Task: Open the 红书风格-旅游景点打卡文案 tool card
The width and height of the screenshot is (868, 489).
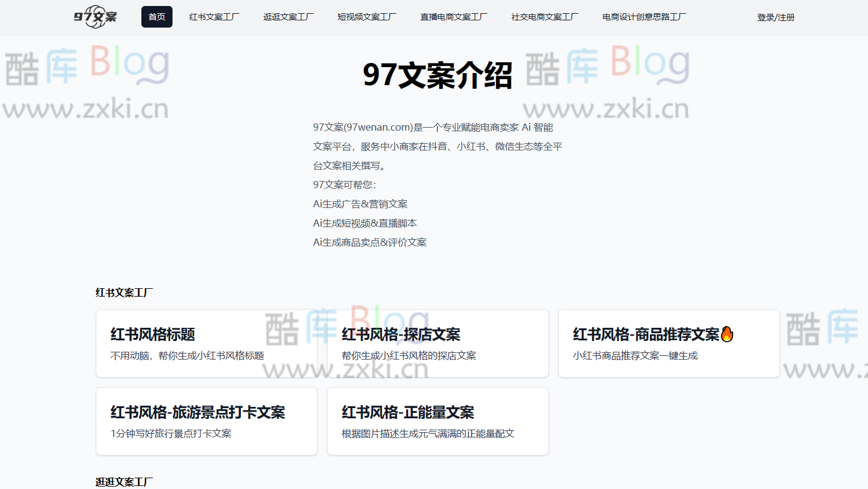Action: 207,421
